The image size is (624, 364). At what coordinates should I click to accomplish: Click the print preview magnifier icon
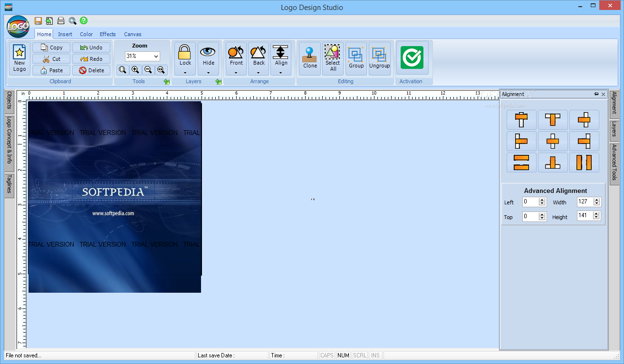72,20
